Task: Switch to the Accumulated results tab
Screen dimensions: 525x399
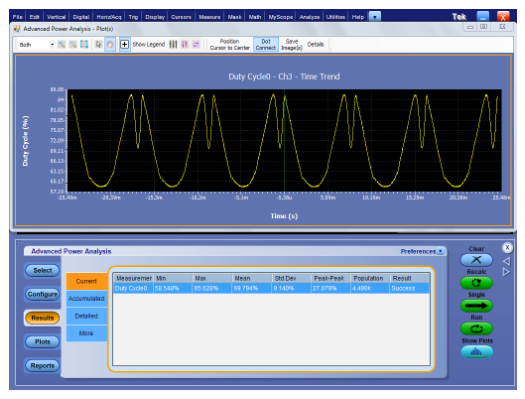Action: (x=86, y=299)
